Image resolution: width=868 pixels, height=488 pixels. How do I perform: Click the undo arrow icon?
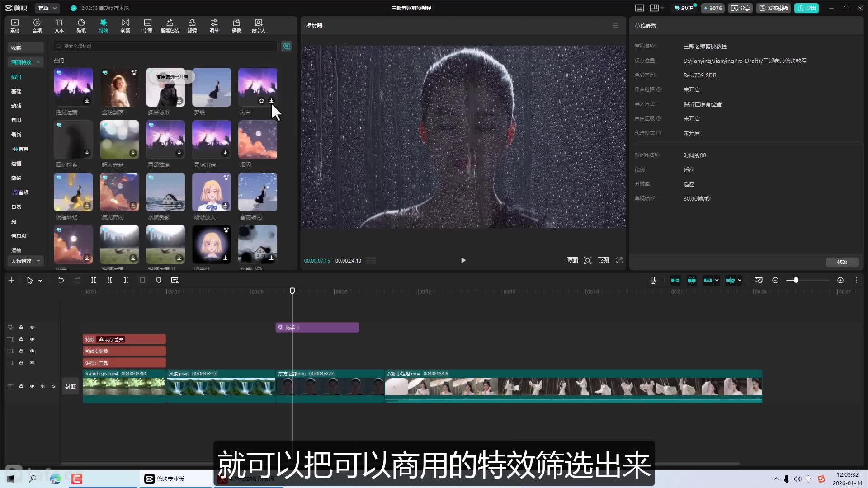(61, 280)
